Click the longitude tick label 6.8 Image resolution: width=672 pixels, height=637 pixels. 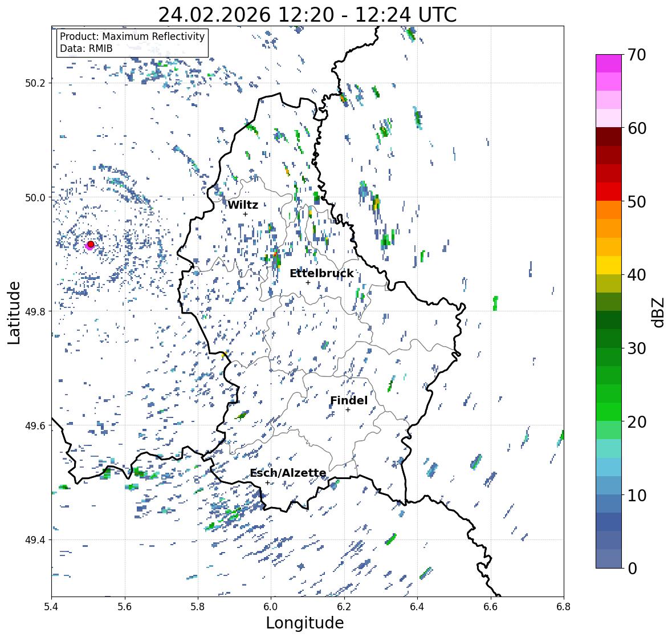coord(564,607)
